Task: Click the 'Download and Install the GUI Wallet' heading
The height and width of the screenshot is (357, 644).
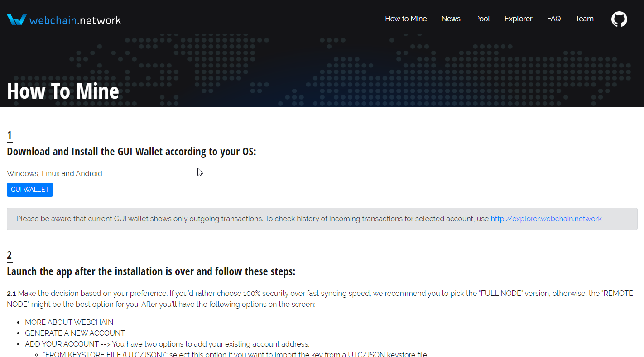Action: [x=131, y=152]
